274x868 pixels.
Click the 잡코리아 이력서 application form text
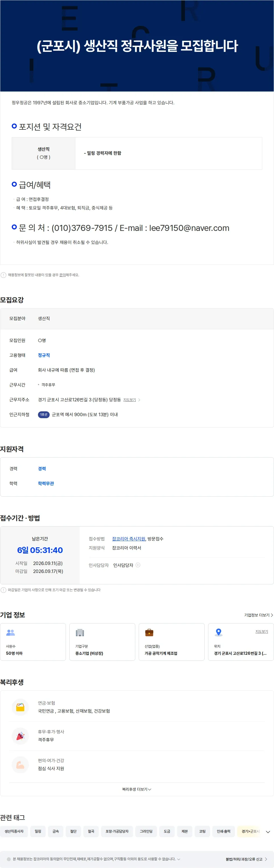(126, 548)
